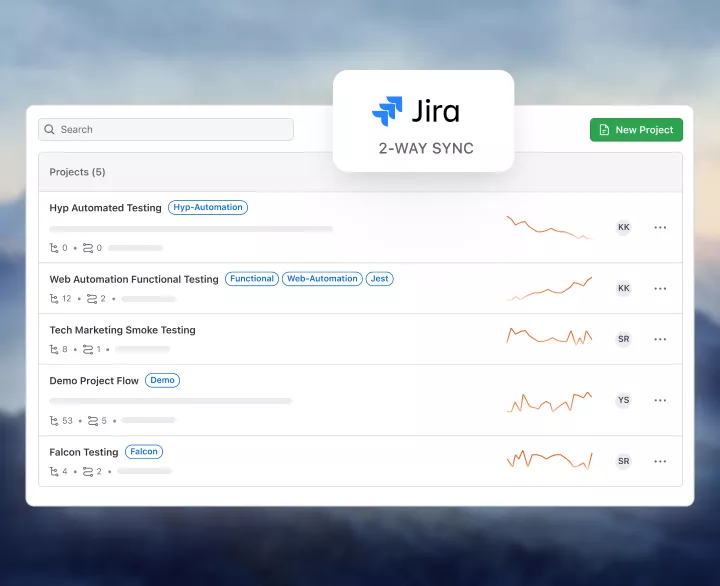720x586 pixels.
Task: Click branch icon showing 4 in Falcon Testing row
Action: point(54,472)
